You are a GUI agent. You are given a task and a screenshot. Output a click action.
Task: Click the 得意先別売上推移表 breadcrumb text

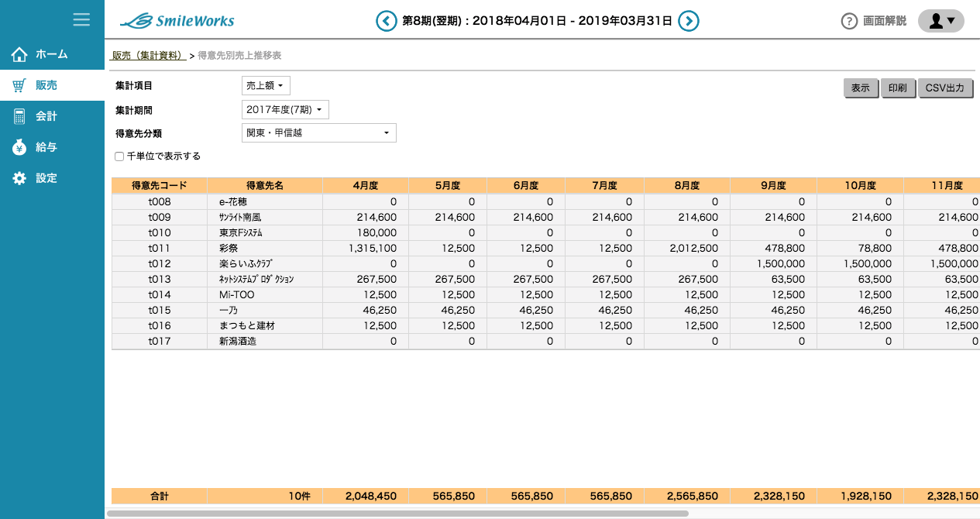click(x=239, y=55)
